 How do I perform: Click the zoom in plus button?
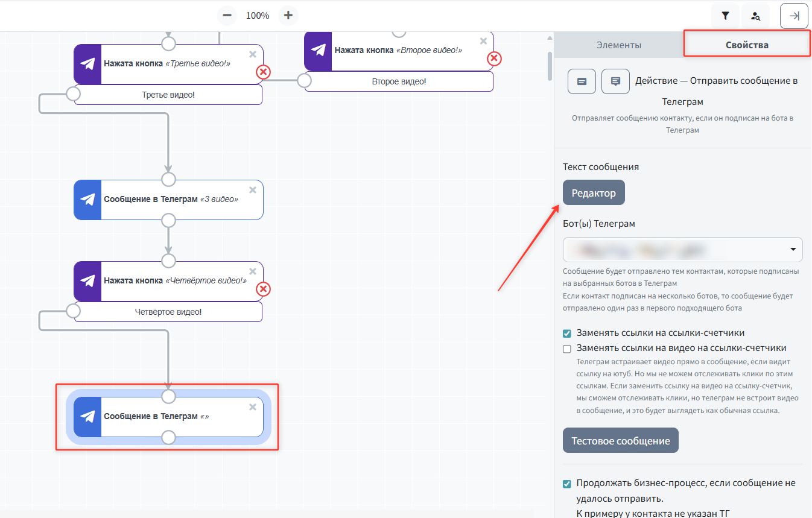pyautogui.click(x=288, y=15)
